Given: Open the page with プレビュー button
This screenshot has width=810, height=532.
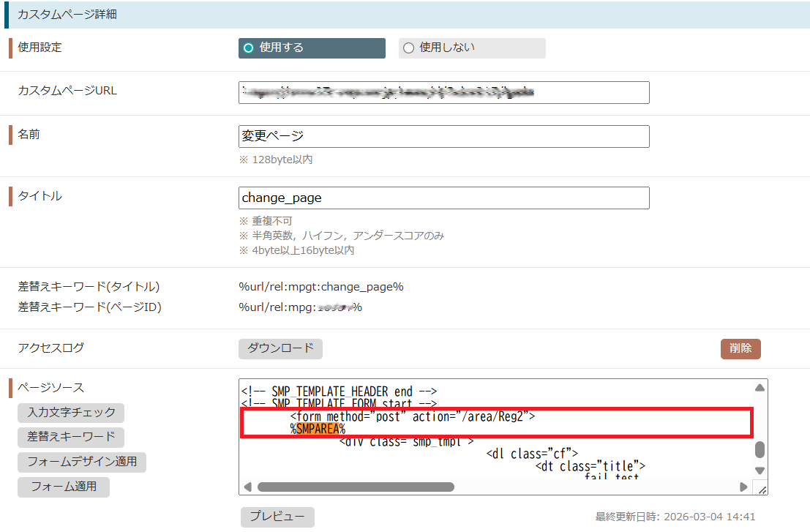Looking at the screenshot, I should [x=277, y=517].
